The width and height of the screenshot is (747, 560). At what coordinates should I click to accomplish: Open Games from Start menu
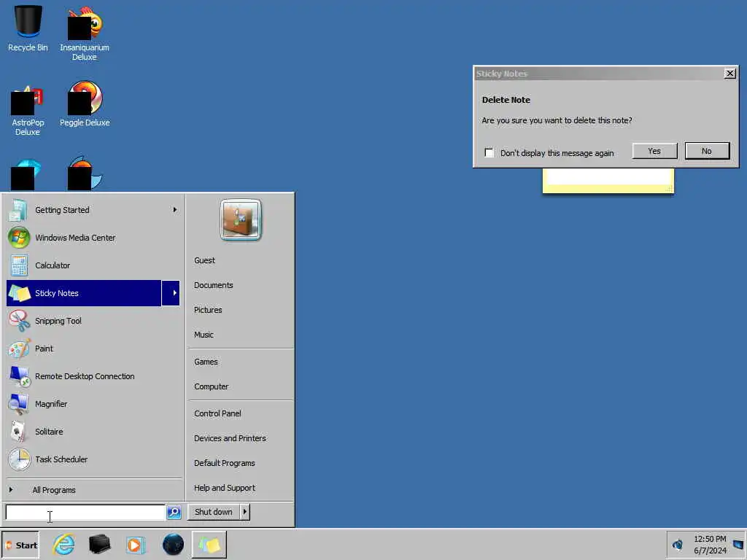click(x=206, y=362)
